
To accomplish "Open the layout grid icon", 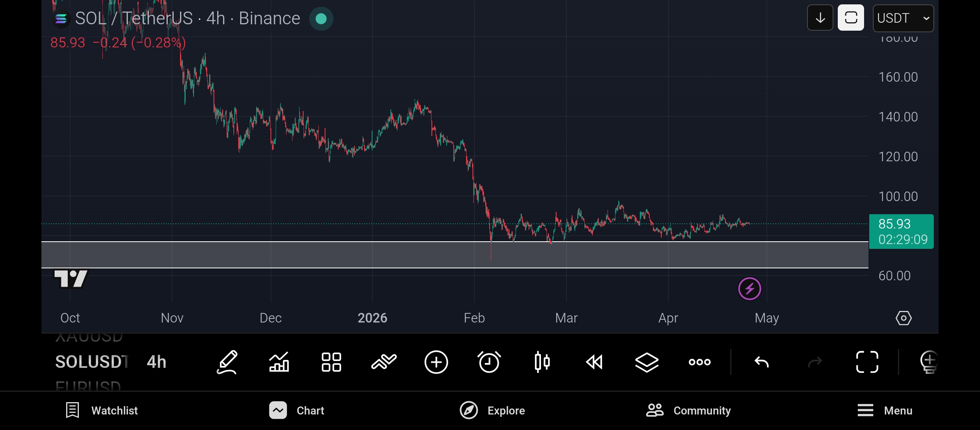I will tap(331, 362).
